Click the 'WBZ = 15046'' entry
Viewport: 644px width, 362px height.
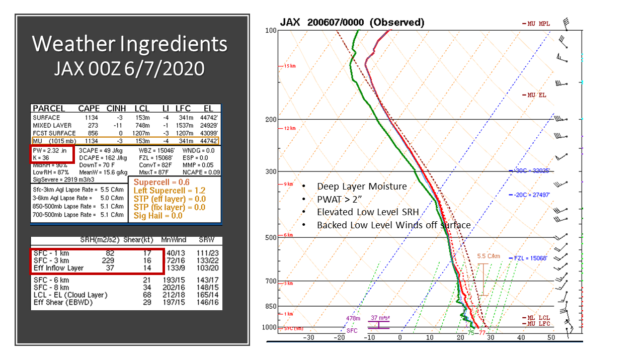click(x=156, y=150)
